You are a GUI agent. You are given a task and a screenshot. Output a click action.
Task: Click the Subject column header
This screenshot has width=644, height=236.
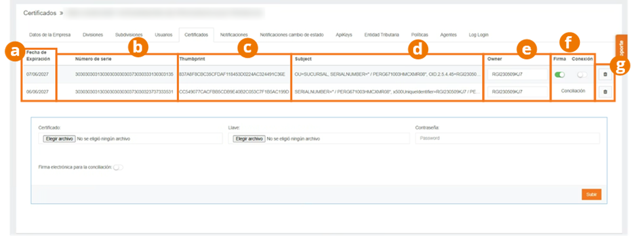tap(303, 59)
